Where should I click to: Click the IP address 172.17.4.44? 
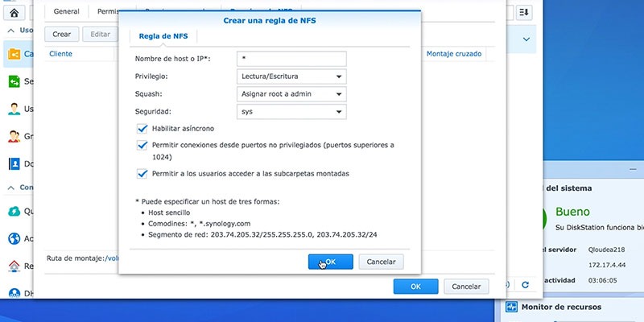coord(607,265)
